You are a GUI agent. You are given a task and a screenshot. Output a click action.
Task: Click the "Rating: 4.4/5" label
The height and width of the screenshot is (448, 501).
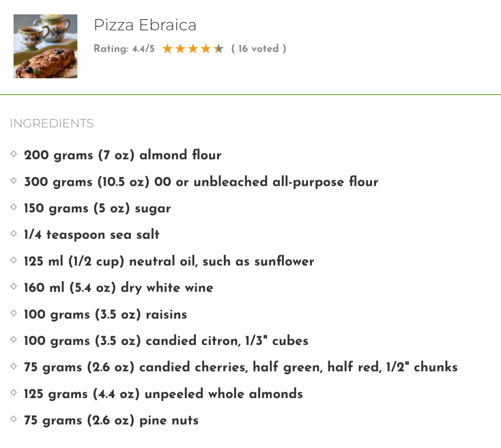[124, 49]
